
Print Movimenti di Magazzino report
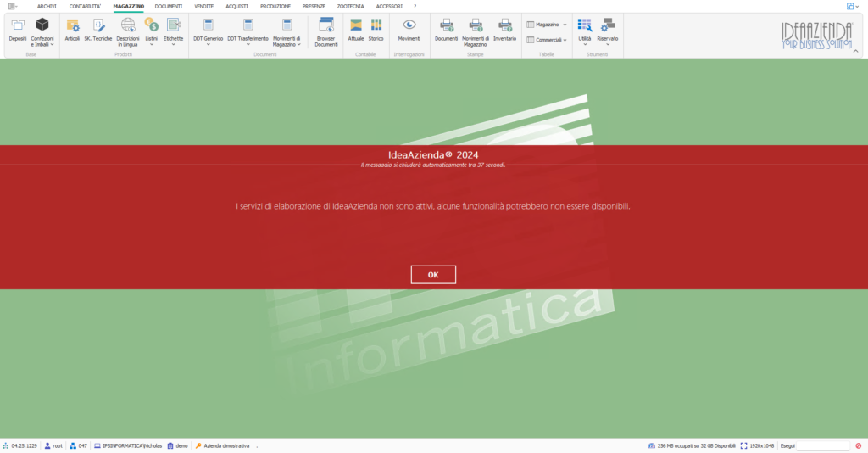point(476,32)
